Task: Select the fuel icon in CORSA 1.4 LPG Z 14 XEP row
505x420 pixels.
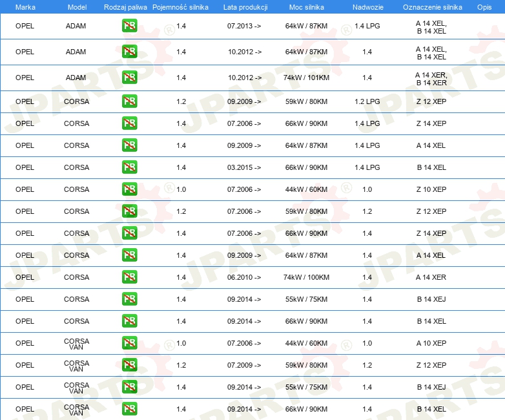Action: [x=129, y=123]
